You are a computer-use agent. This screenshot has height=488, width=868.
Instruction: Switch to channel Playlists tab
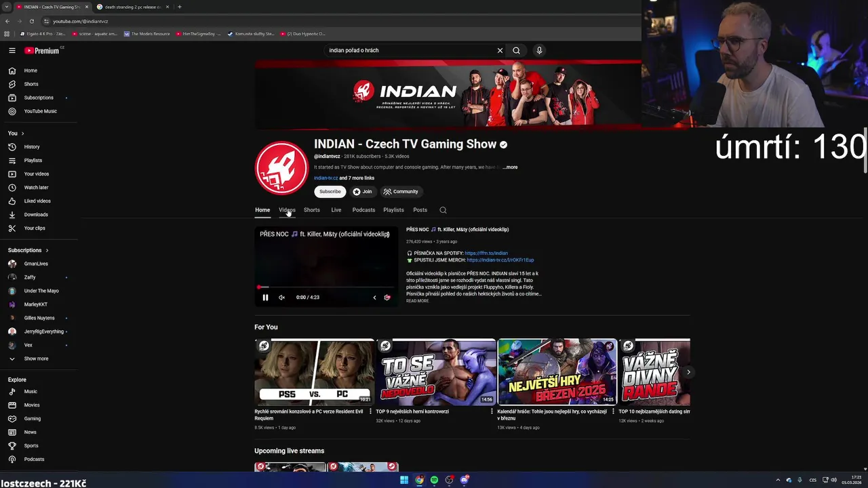pos(393,210)
